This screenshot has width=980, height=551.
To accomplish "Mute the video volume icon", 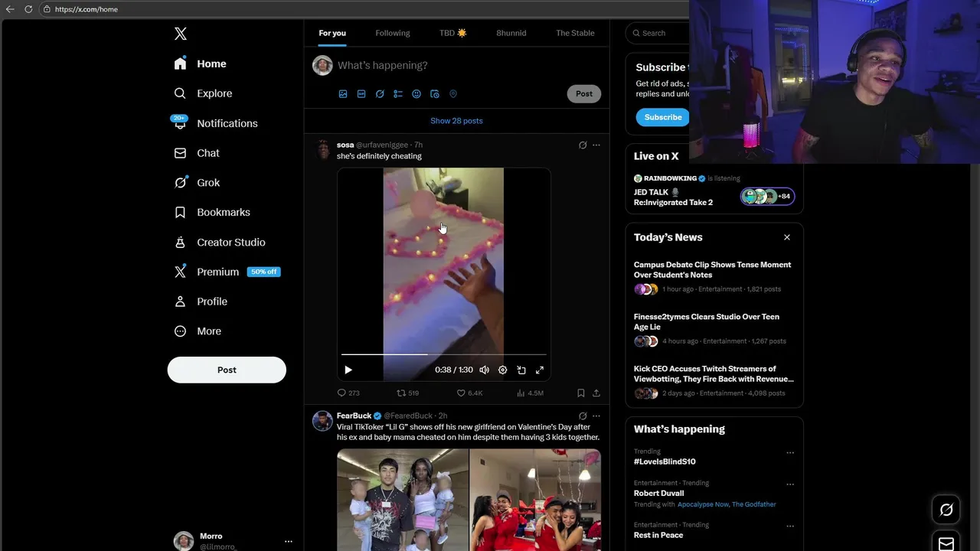I will pos(485,370).
